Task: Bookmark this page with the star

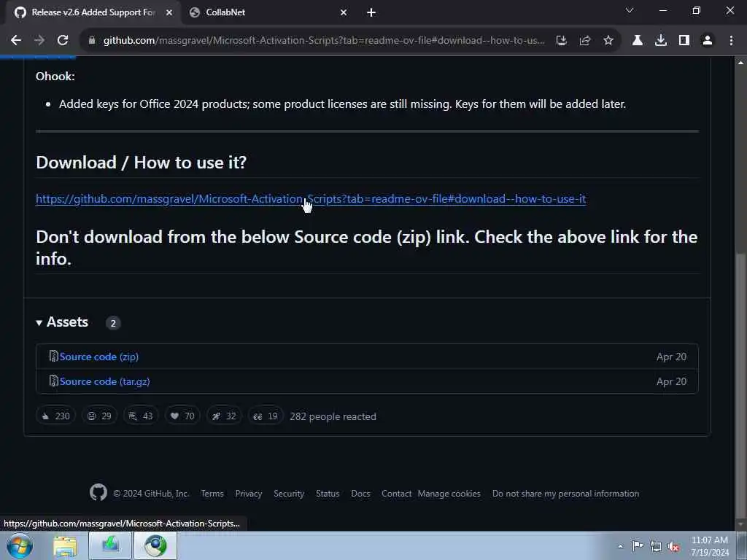Action: click(x=608, y=41)
